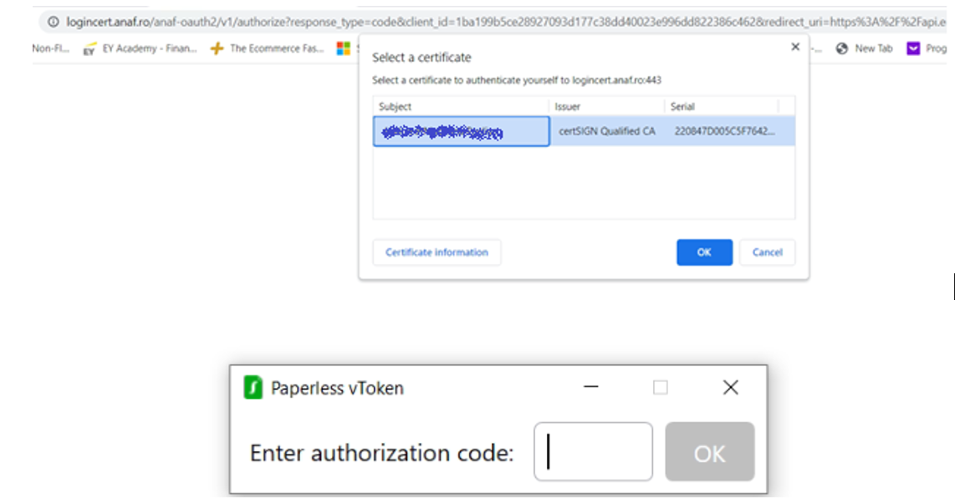
Task: Open the purple Prog bookmark icon
Action: [913, 48]
